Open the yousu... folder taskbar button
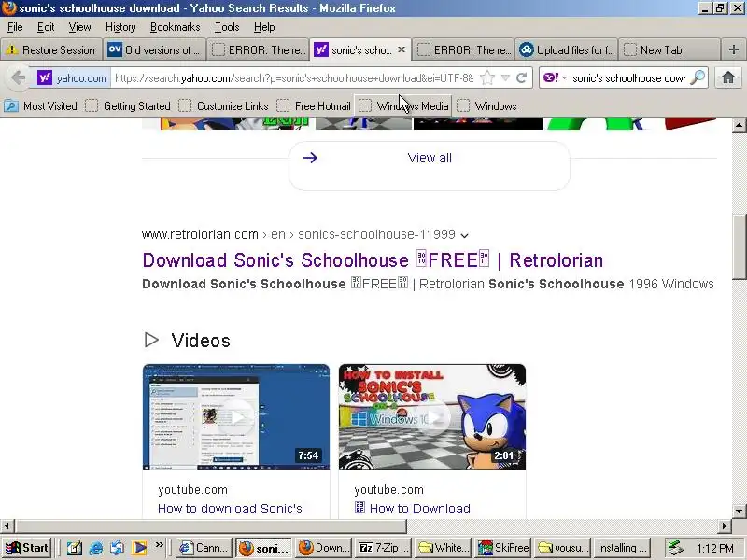 [x=563, y=548]
